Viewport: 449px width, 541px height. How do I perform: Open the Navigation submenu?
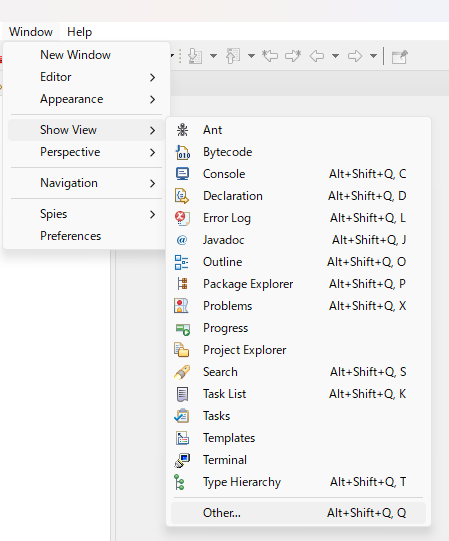point(86,183)
